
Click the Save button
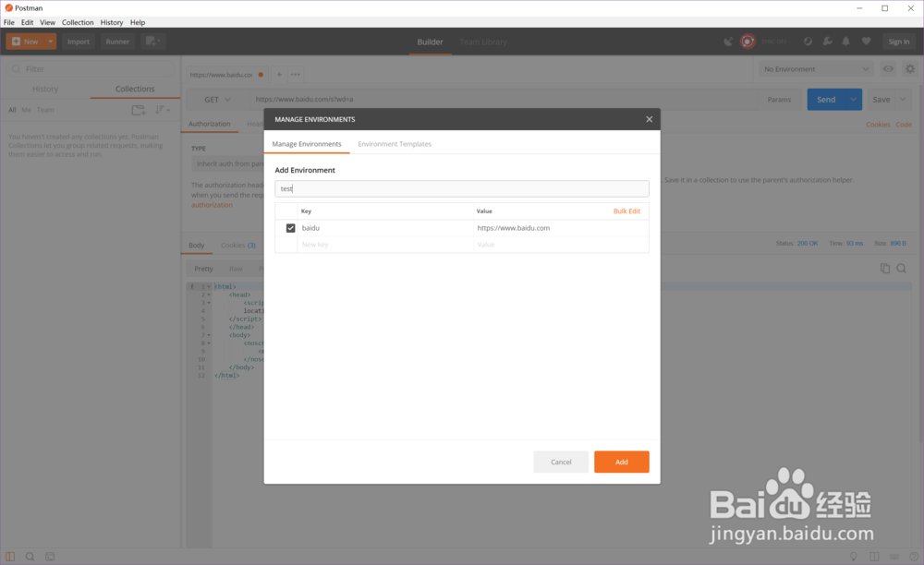881,100
